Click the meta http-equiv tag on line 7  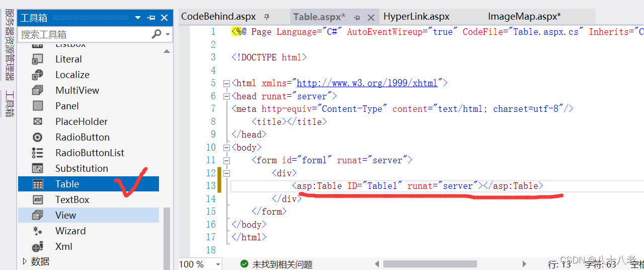pyautogui.click(x=403, y=109)
